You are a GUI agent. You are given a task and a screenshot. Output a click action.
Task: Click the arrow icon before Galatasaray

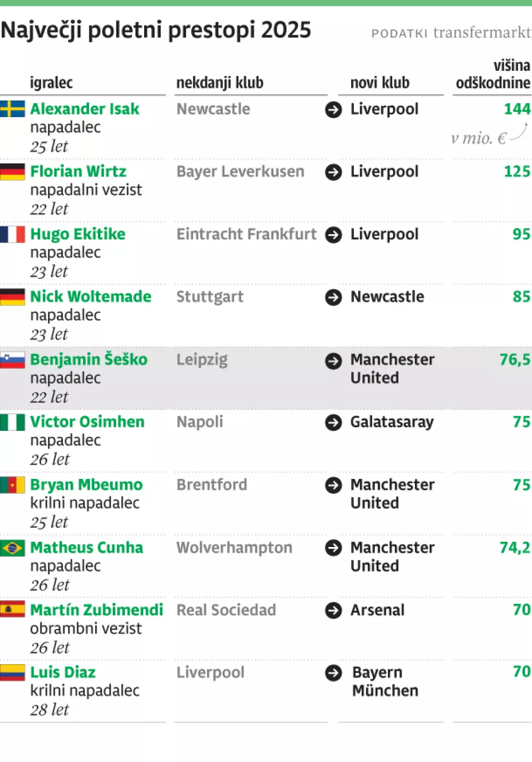(334, 423)
